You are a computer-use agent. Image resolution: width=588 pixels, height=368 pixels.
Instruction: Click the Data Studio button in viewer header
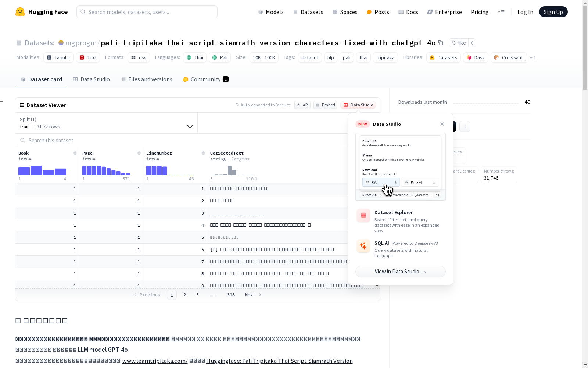(x=358, y=105)
